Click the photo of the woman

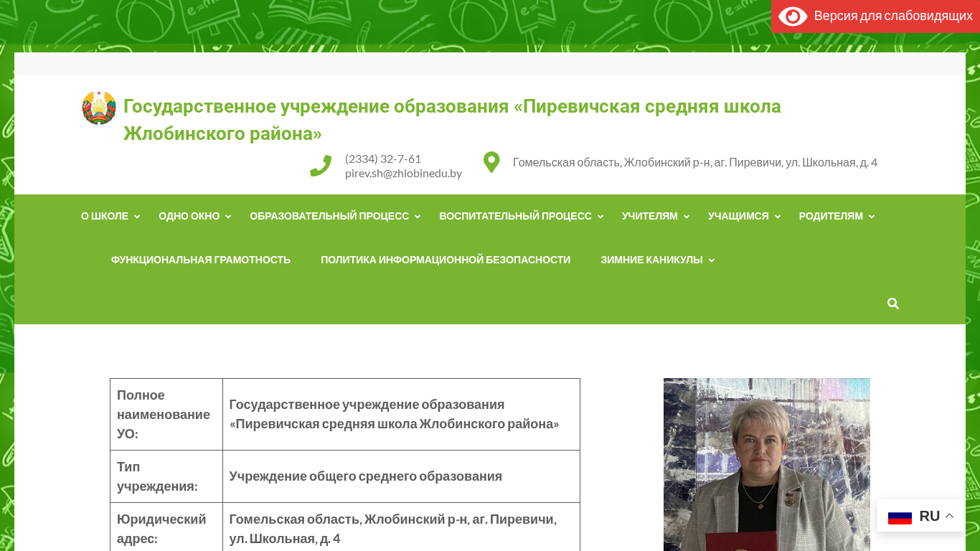click(766, 464)
